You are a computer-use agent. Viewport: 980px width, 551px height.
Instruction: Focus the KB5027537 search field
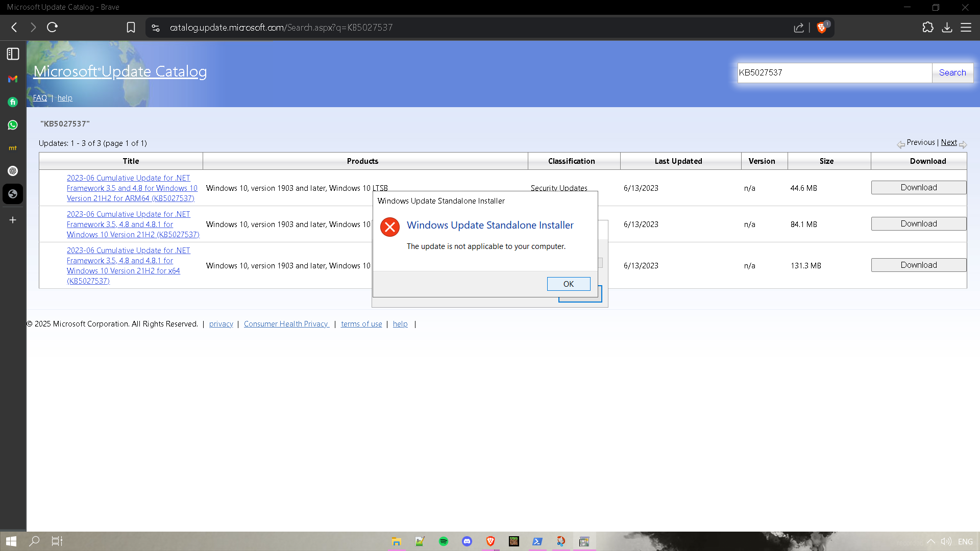click(835, 72)
